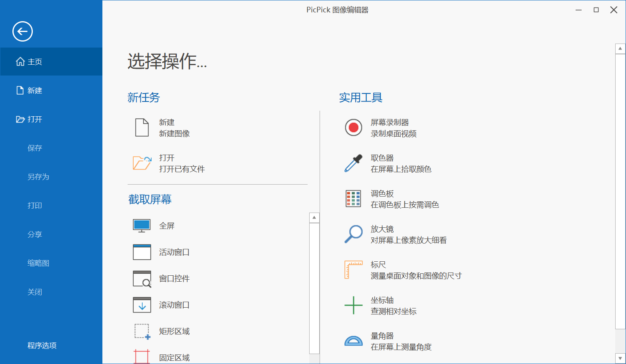The image size is (626, 364).
Task: Click the green crosshair icon for 坐标轴
Action: coord(354,305)
